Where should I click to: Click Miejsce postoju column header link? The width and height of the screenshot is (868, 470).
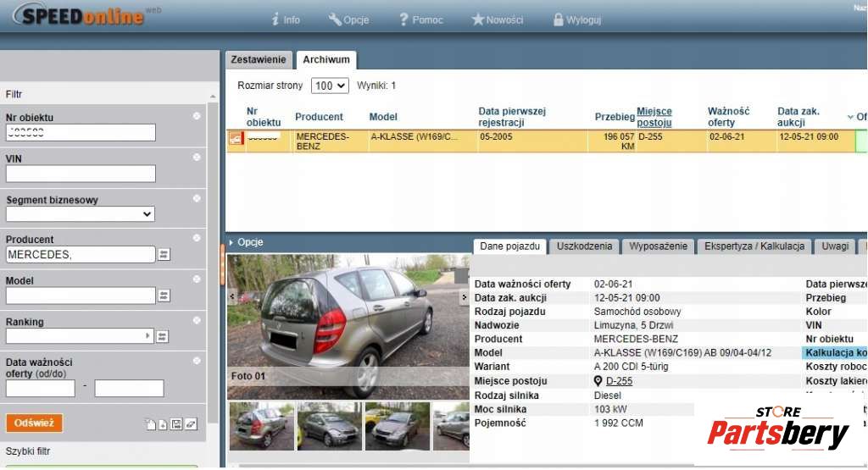(x=654, y=117)
